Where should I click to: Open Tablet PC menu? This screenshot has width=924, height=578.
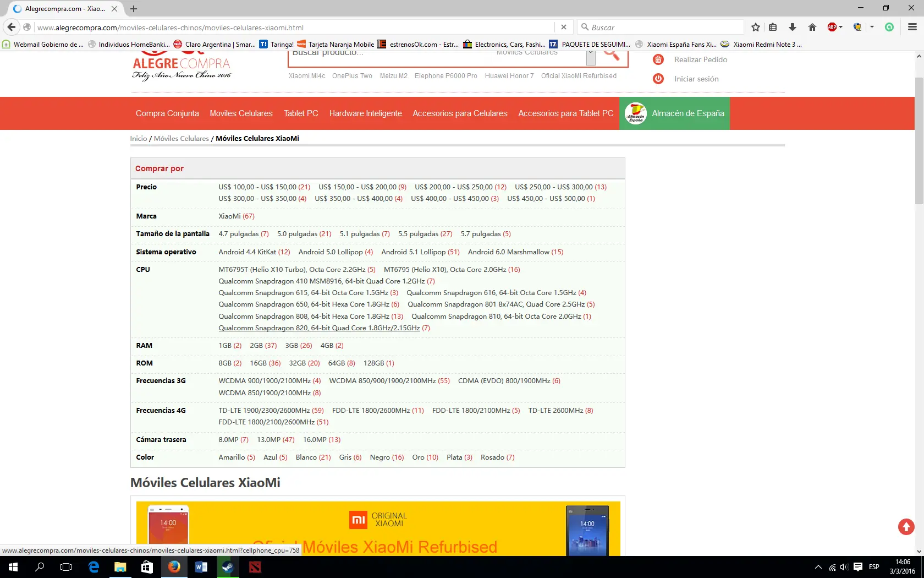point(301,113)
